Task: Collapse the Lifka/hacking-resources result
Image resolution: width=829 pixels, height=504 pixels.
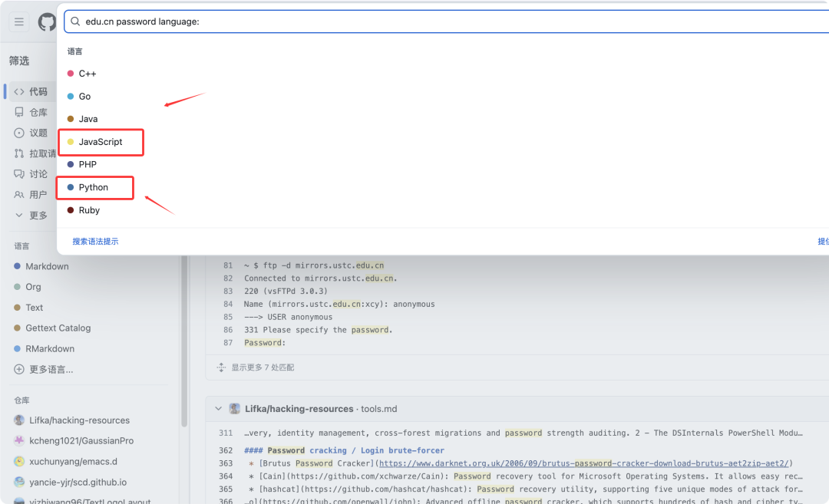Action: pos(218,409)
